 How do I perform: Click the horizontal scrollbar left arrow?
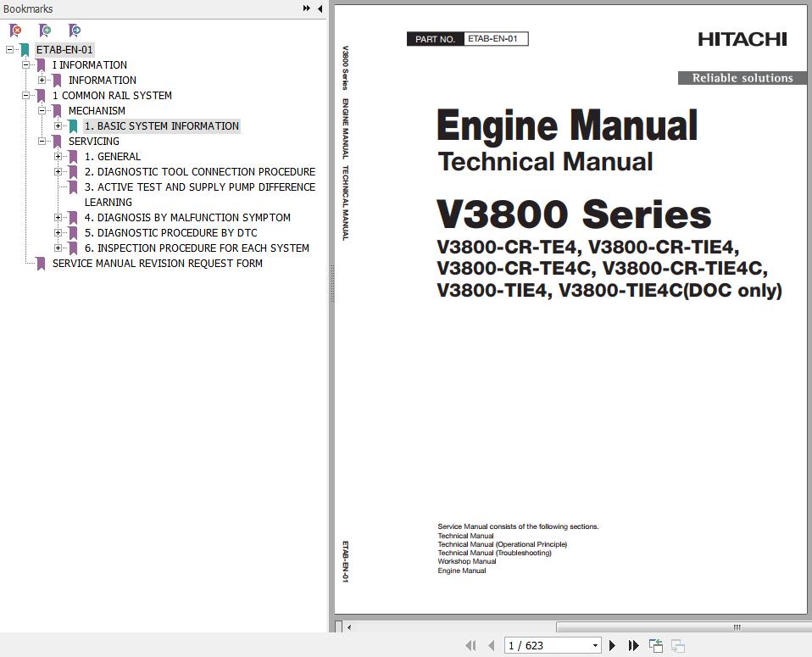point(349,627)
